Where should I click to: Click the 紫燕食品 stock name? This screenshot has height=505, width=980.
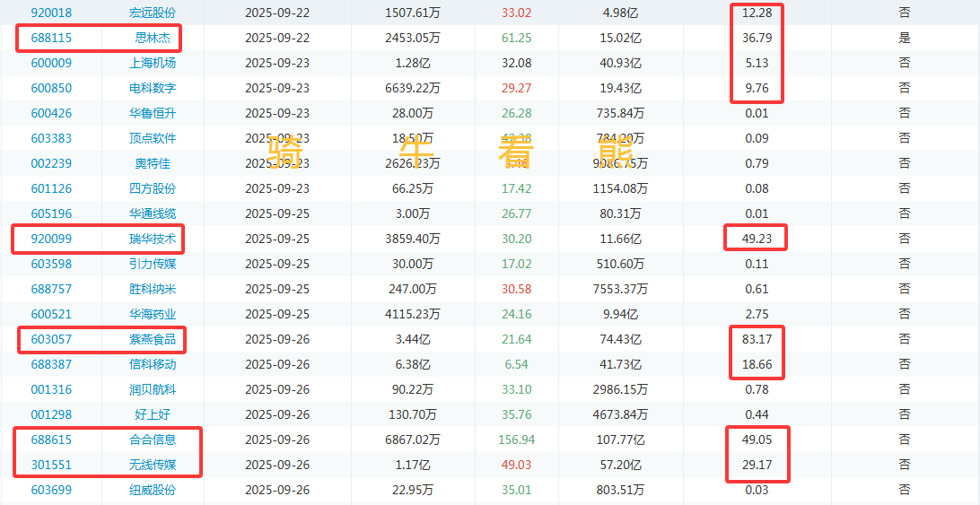point(152,339)
